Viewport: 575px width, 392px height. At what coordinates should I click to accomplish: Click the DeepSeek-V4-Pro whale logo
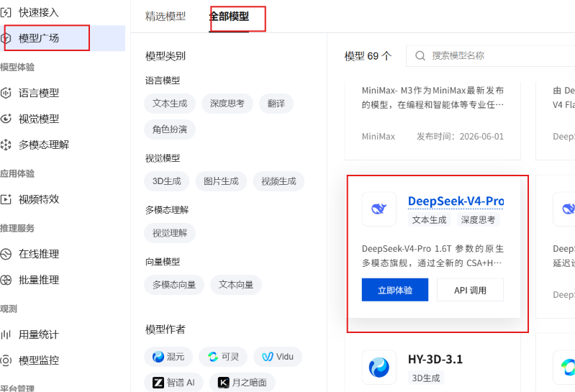tap(379, 209)
